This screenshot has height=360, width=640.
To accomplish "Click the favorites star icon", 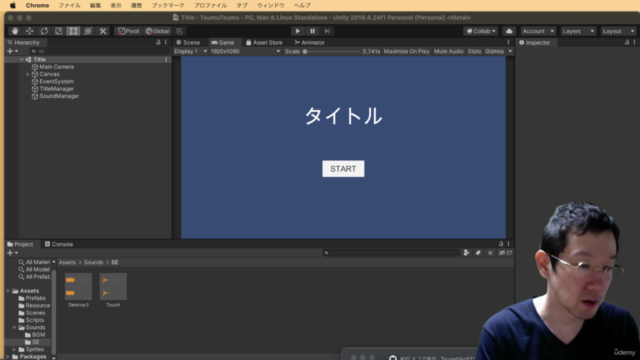I will click(x=490, y=253).
